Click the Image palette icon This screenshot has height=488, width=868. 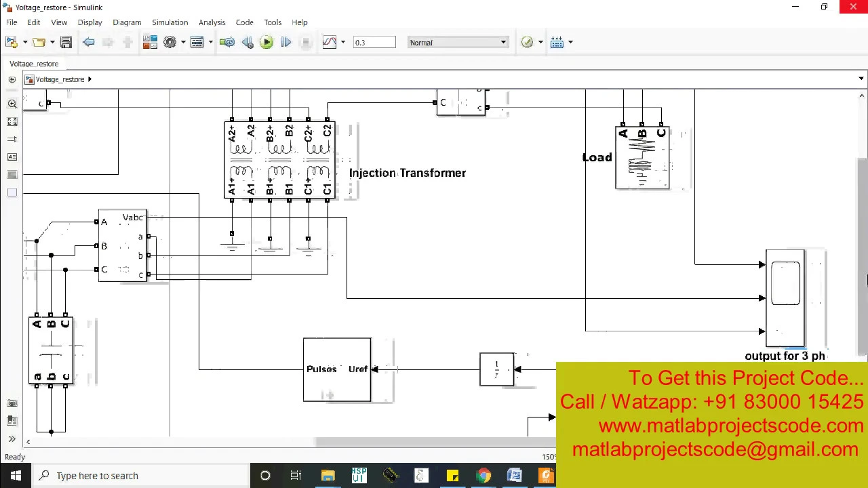[x=12, y=175]
